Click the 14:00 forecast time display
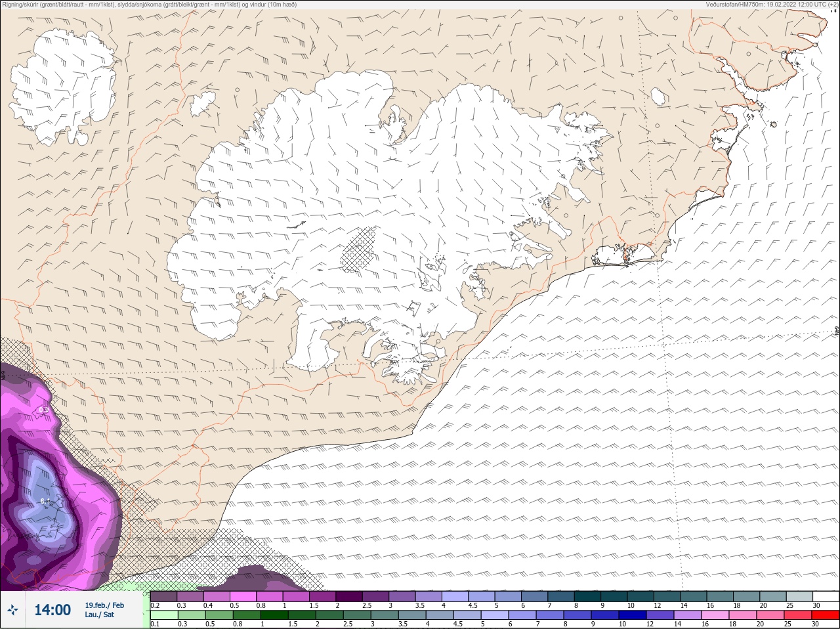 (52, 610)
